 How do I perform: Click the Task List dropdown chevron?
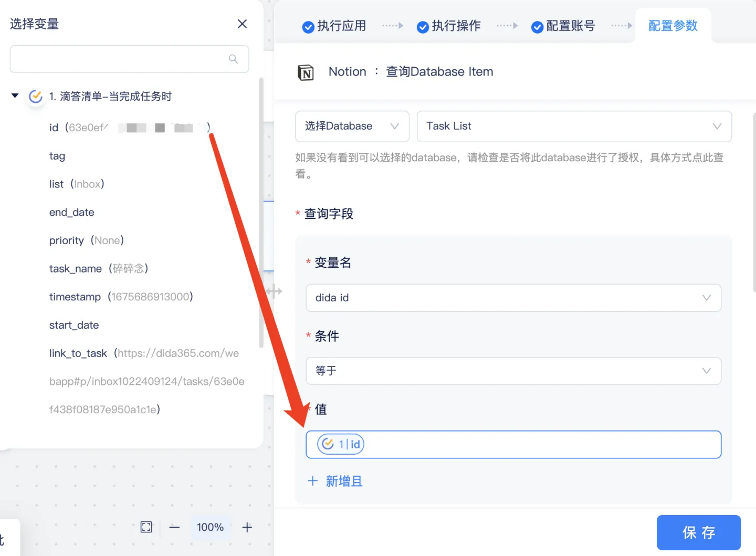717,126
